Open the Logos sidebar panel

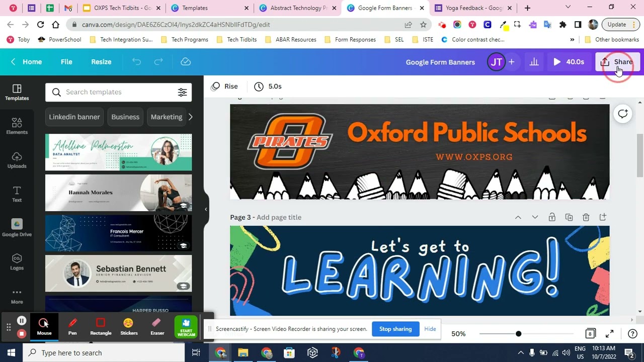point(17,262)
